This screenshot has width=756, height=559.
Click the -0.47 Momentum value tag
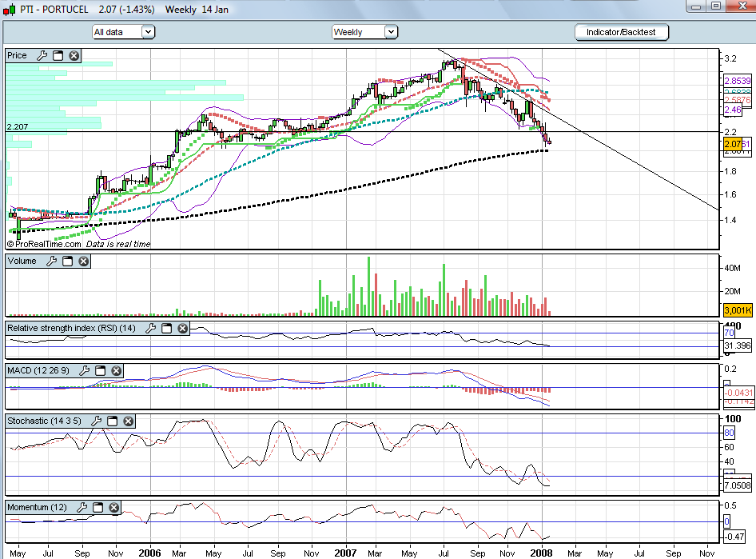pyautogui.click(x=734, y=537)
